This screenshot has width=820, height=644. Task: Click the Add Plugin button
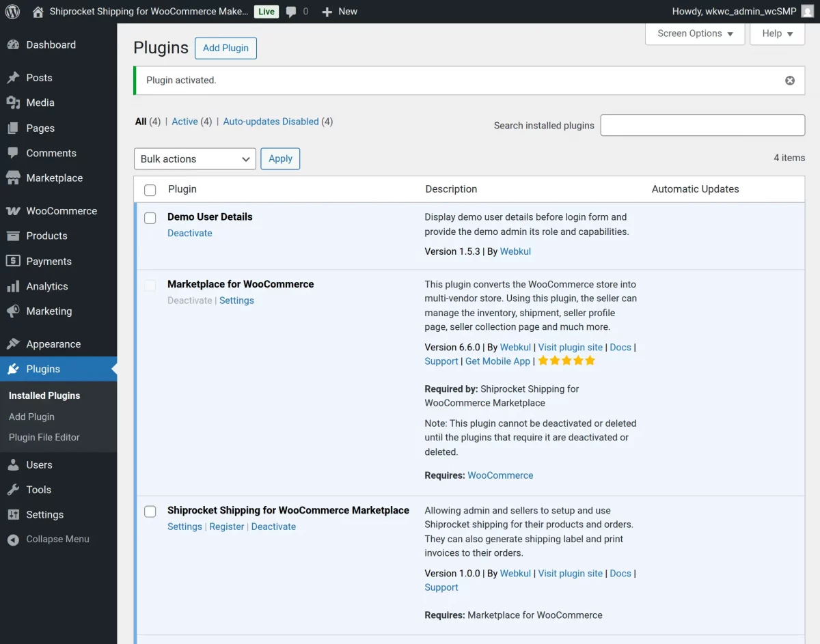[x=225, y=48]
